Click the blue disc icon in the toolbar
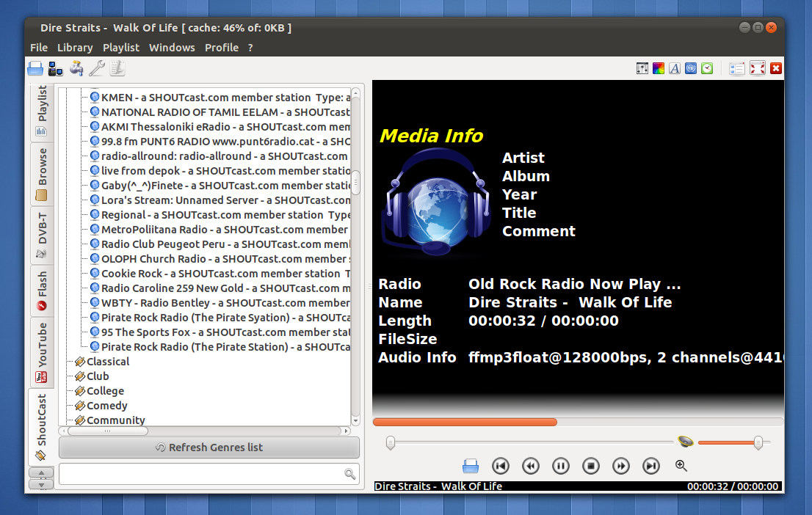This screenshot has height=515, width=812. 691,68
